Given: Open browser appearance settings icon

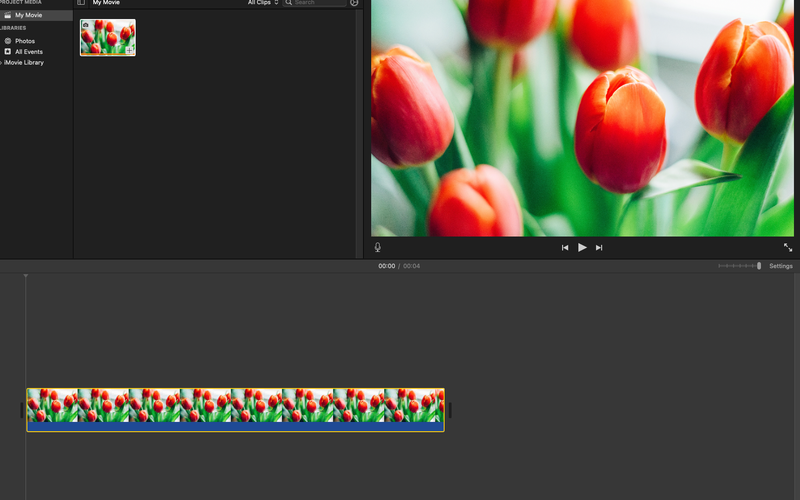Looking at the screenshot, I should (354, 3).
